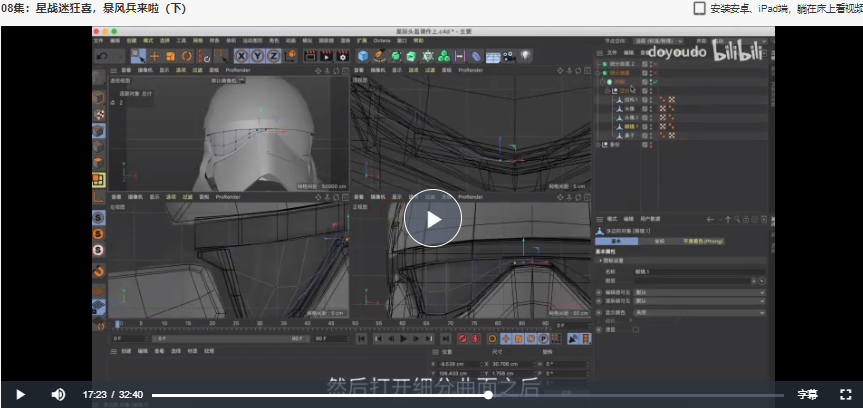Toggle the Y axis lock

pos(257,56)
